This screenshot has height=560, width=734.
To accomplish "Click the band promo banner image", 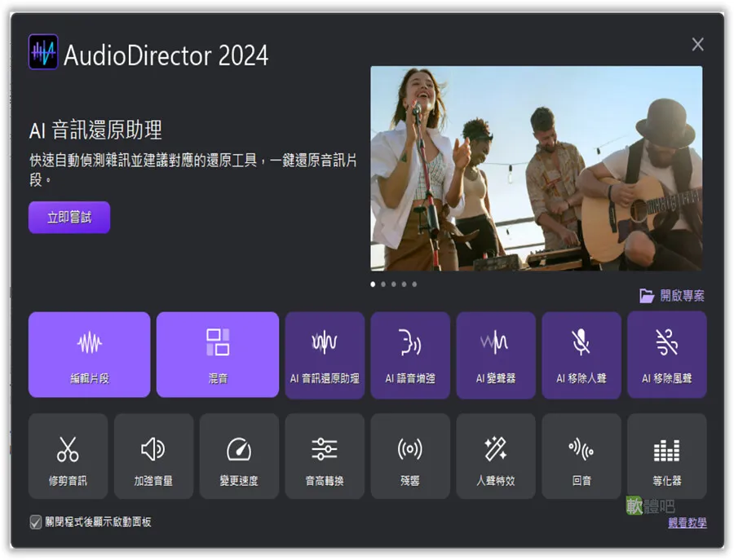I will (537, 169).
